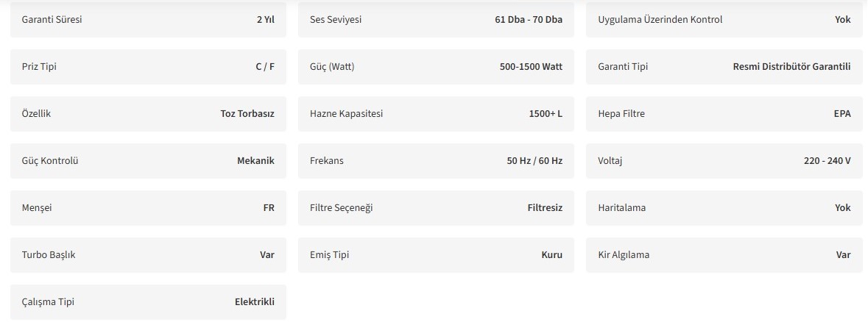The image size is (868, 322).
Task: Select Uygulama Üzerinden Kontrol row
Action: (x=724, y=20)
